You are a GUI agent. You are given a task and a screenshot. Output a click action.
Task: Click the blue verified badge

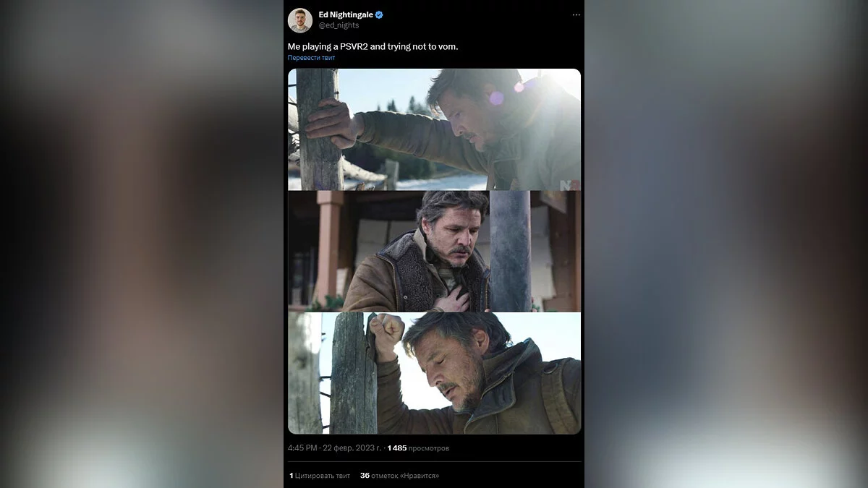(x=379, y=15)
